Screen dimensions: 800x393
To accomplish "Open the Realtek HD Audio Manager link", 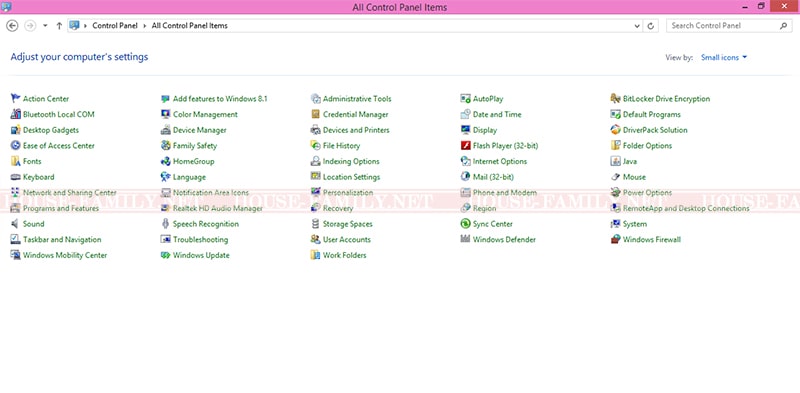I will click(218, 208).
